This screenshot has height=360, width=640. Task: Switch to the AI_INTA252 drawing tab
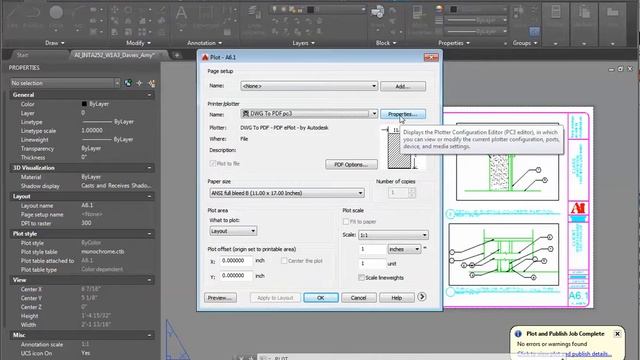[115, 55]
